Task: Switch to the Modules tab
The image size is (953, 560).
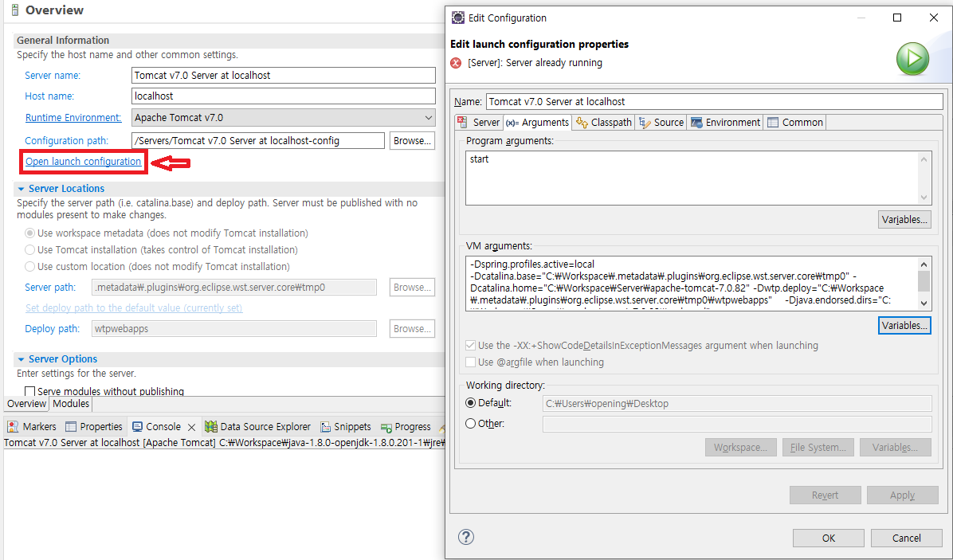Action: point(71,403)
